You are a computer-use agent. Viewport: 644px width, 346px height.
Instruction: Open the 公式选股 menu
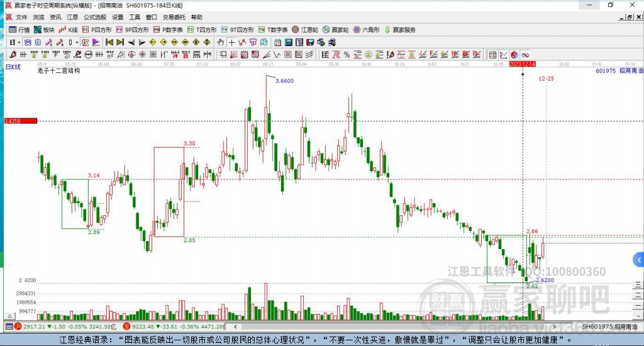95,17
